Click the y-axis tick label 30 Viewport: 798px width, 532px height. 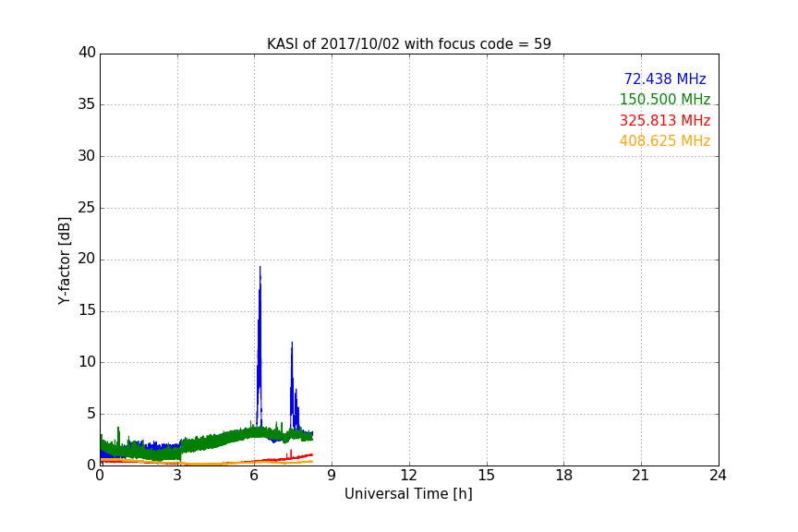tap(87, 156)
